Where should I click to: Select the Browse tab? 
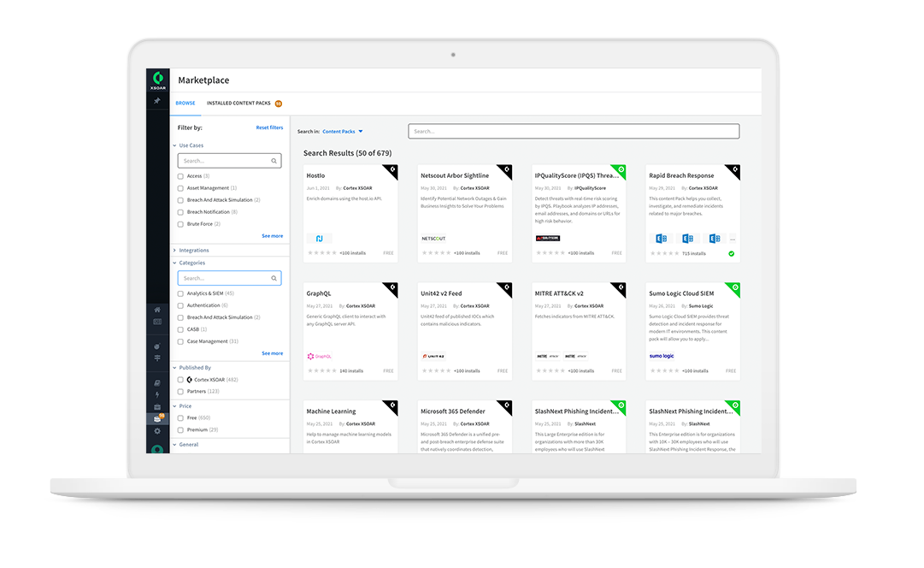[185, 103]
